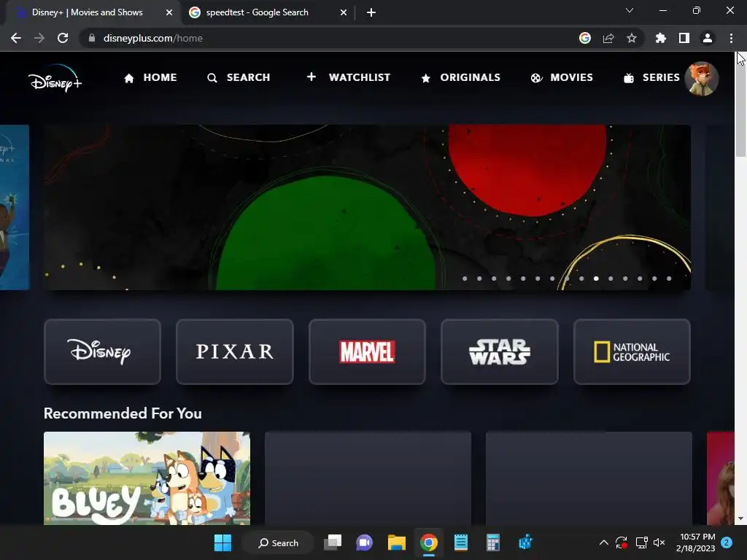Switch to the Disney+ Movies and Shows tab
Screen dimensions: 747x560
[x=88, y=12]
